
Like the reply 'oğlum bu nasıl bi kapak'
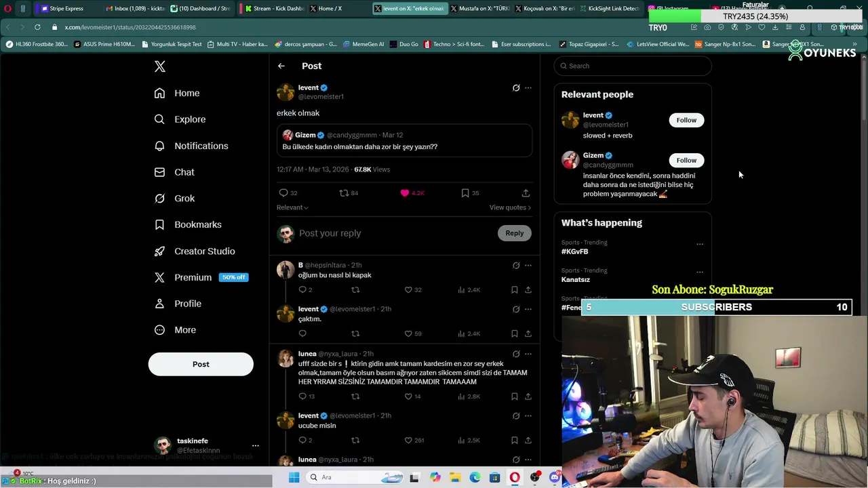pos(413,290)
